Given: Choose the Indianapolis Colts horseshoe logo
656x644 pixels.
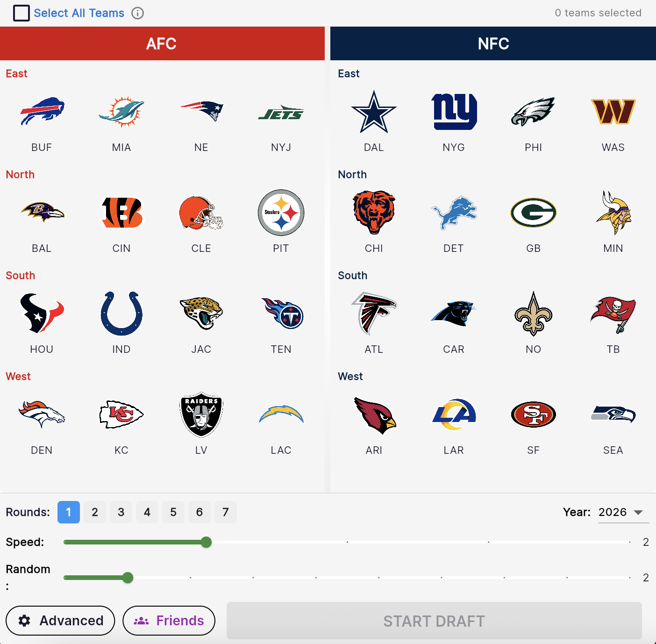Looking at the screenshot, I should pos(121,314).
